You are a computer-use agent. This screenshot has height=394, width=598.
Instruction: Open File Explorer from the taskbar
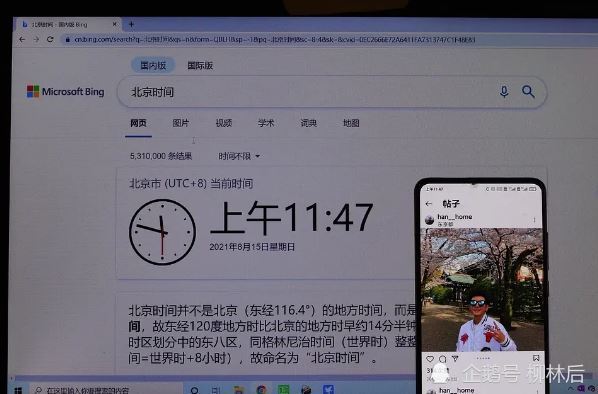239,390
